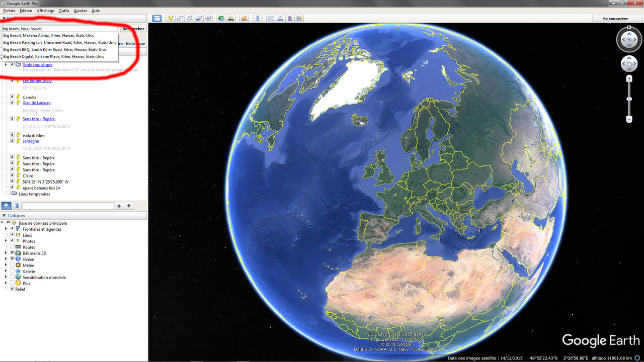Select the Add Polygon tool
644x362 pixels.
coord(180,19)
